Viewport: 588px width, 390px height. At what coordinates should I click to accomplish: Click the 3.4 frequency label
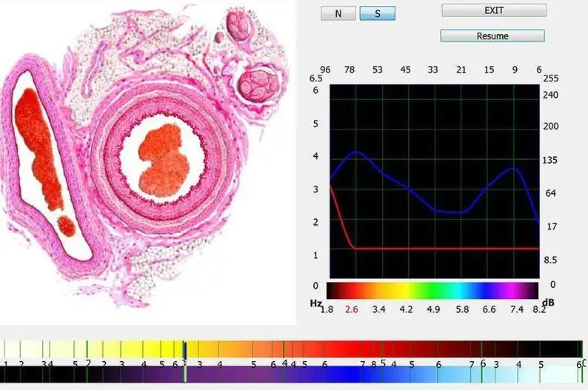[x=378, y=309]
